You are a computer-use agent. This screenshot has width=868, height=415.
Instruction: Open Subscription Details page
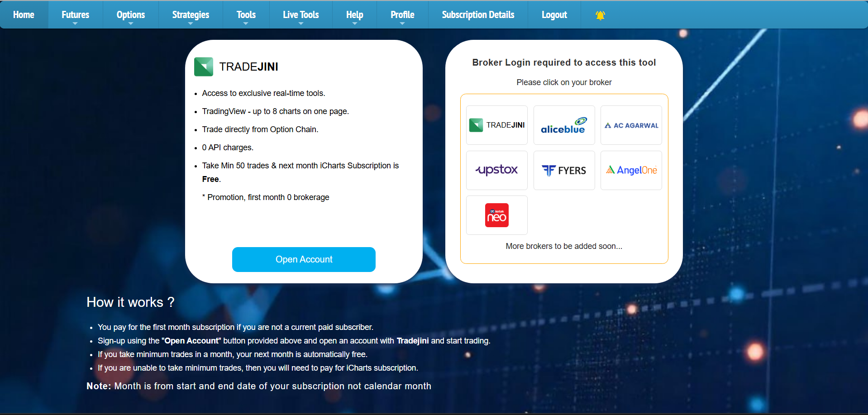478,15
